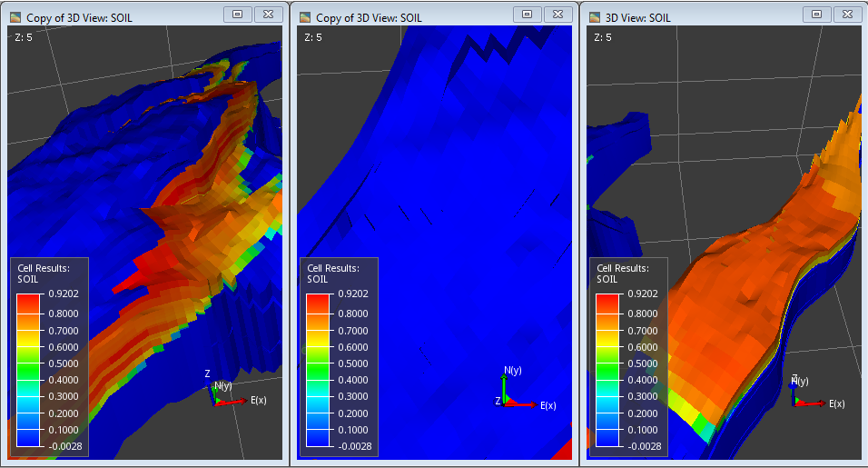Close the left Copy of 3D View window

pos(269,15)
